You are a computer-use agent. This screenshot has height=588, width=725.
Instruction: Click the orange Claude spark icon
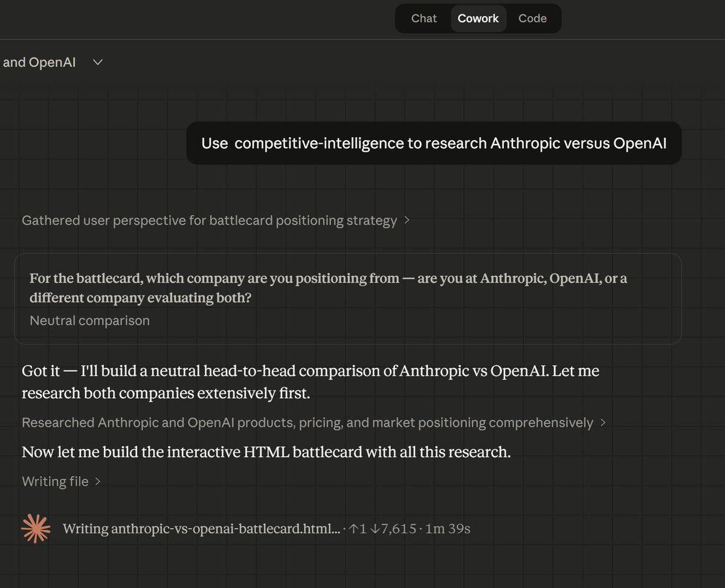point(36,529)
